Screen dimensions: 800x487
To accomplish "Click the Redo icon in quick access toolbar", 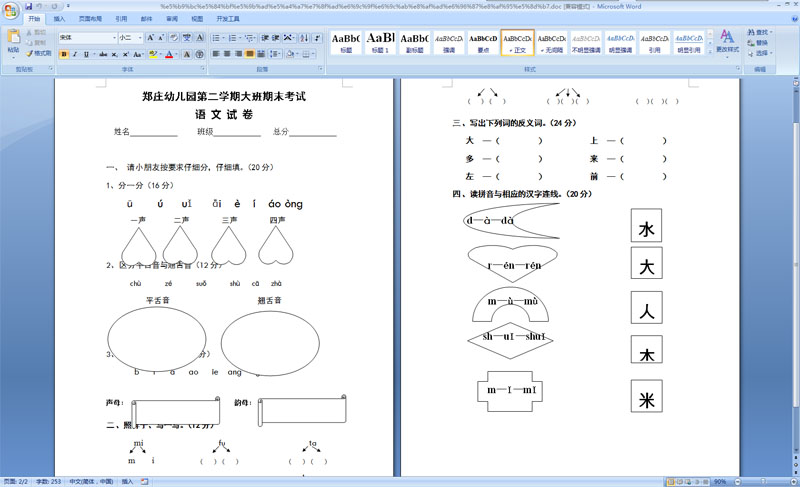I will pos(53,6).
